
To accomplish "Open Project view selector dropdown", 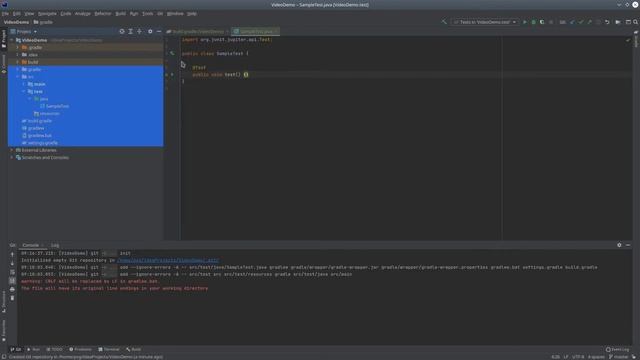I will 24,31.
